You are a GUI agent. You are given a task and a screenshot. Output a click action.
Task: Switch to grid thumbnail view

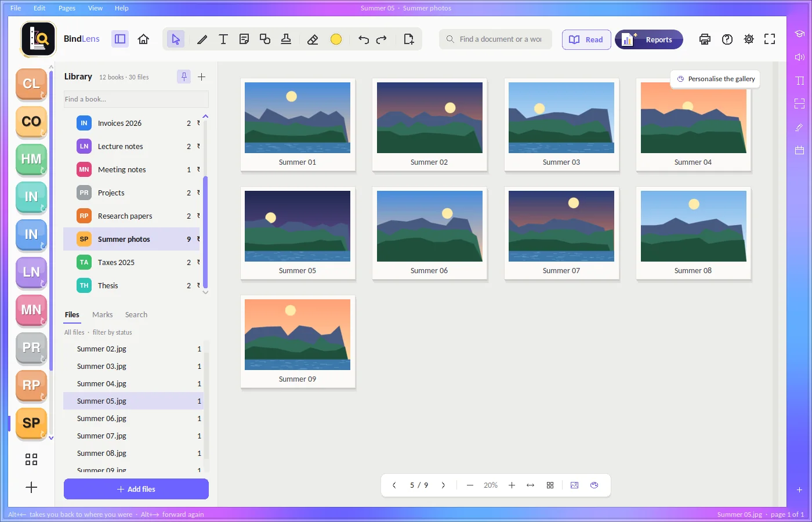pos(550,485)
